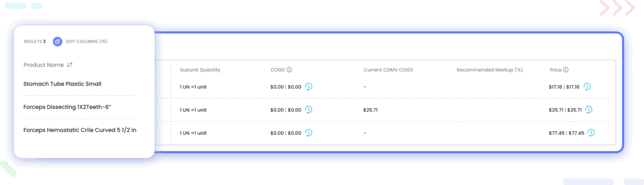View price history for $17.16 row
Image resolution: width=644 pixels, height=185 pixels.
(x=587, y=87)
